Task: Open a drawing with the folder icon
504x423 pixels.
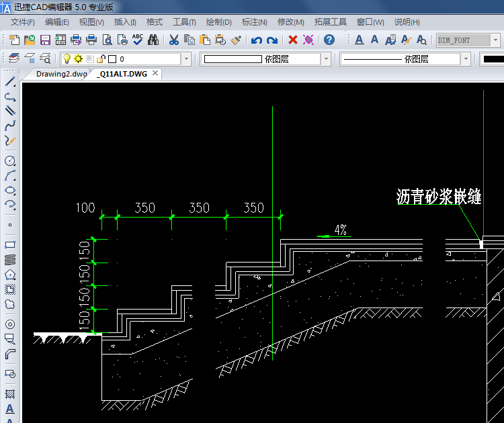Action: pos(30,40)
